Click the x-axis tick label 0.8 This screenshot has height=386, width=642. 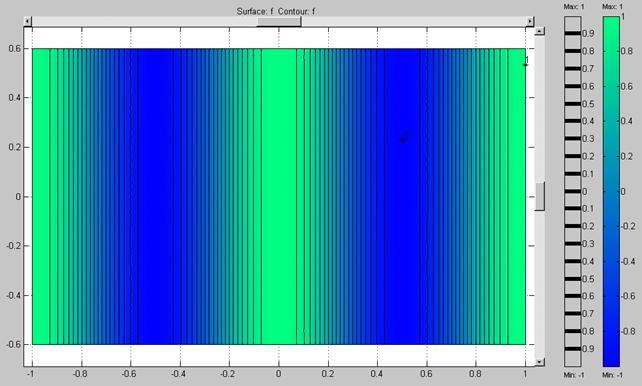[475, 374]
